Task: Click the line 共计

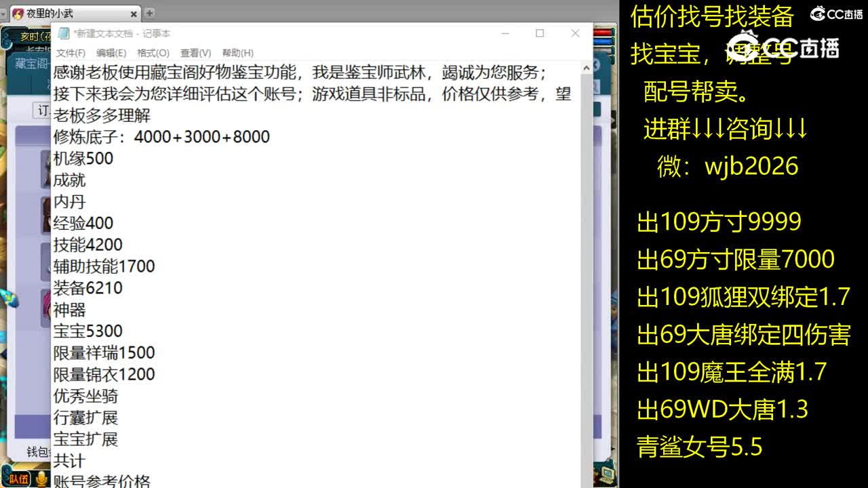Action: pos(69,461)
